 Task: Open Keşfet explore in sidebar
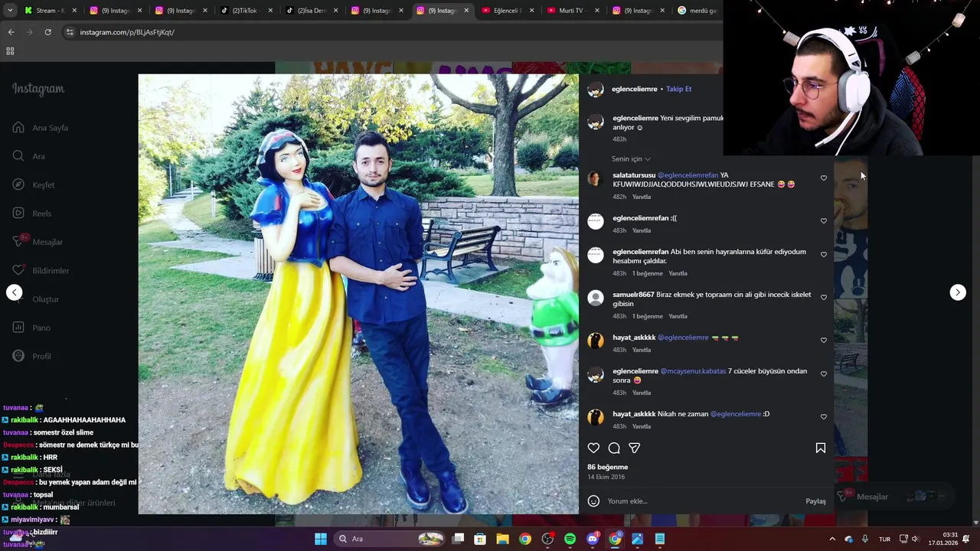(34, 184)
